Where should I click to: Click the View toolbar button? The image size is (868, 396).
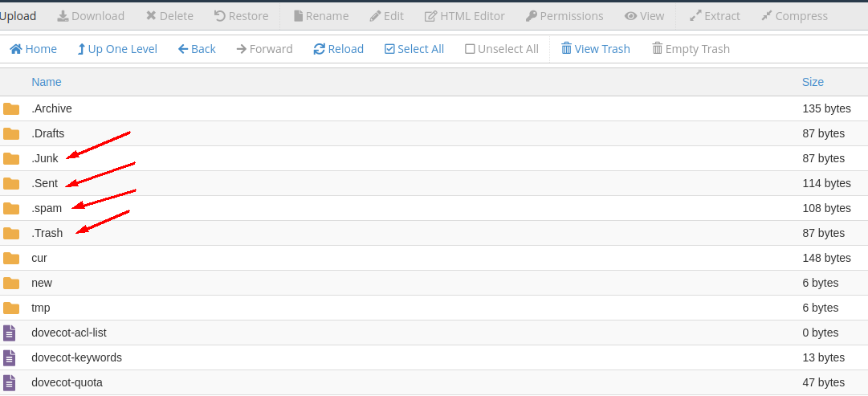(644, 16)
